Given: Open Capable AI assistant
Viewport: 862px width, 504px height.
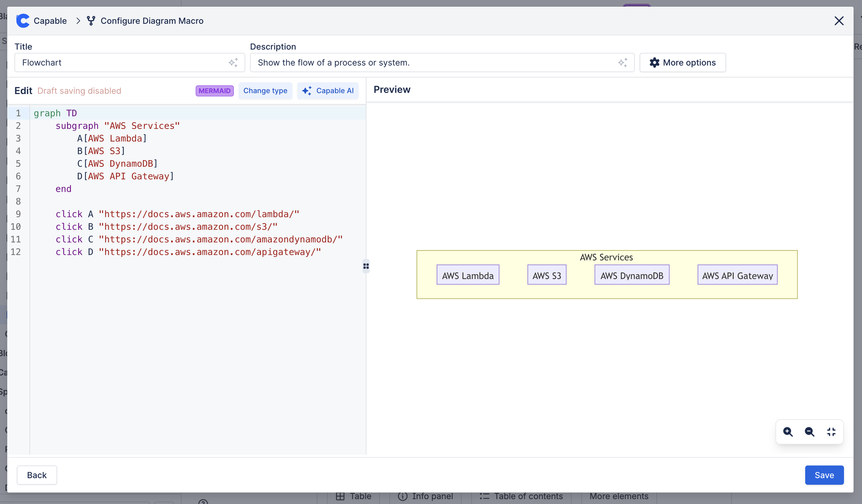Looking at the screenshot, I should click(x=328, y=91).
